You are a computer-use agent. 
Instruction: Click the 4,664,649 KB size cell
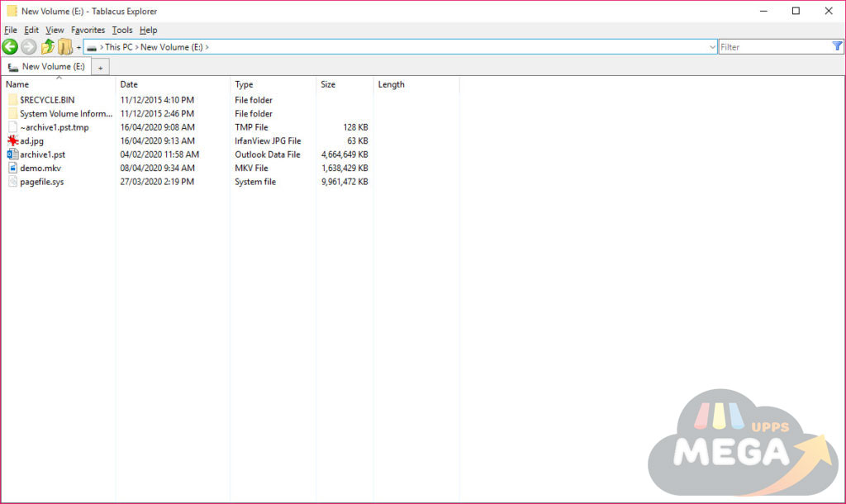pyautogui.click(x=345, y=155)
